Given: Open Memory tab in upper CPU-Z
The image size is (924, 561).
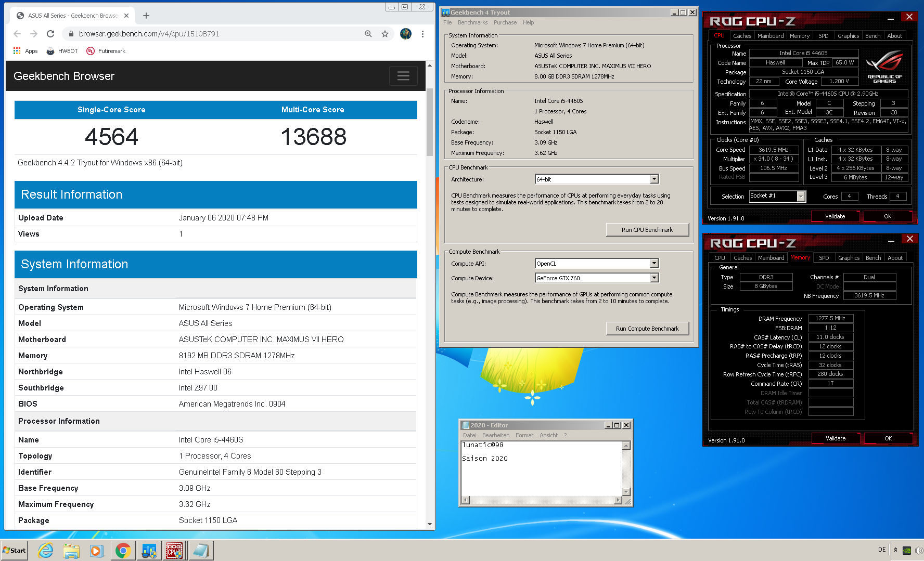Looking at the screenshot, I should pos(800,36).
